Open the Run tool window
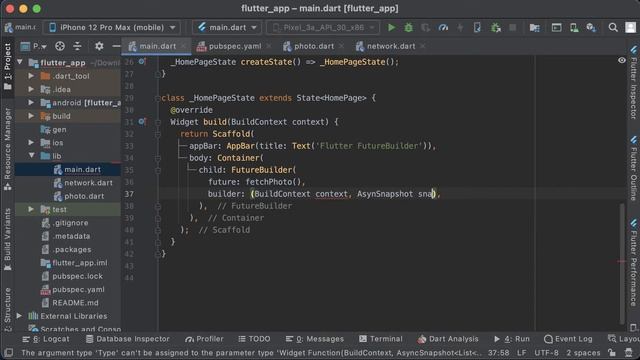The width and height of the screenshot is (640, 360). (x=511, y=339)
